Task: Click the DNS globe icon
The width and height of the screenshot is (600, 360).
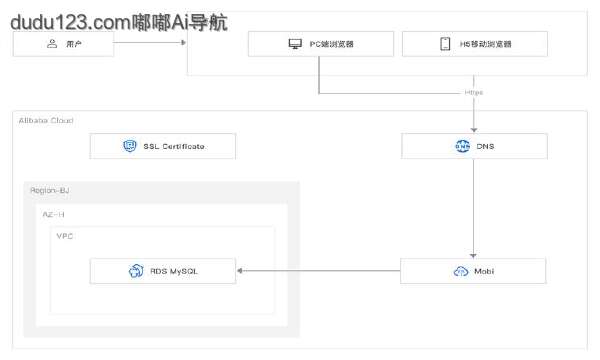Action: pyautogui.click(x=462, y=146)
